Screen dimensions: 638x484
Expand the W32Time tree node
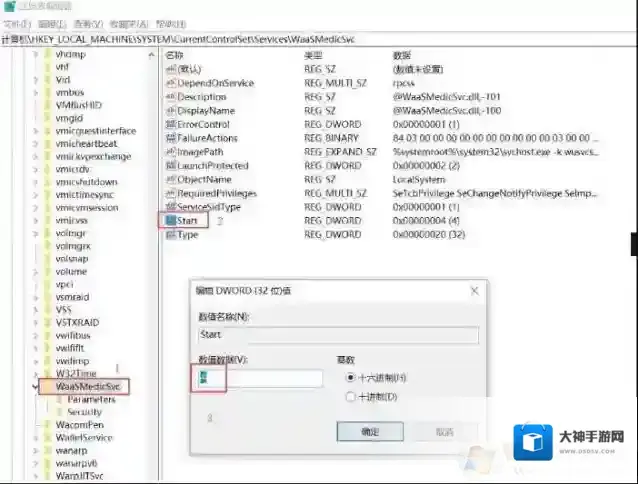click(35, 374)
